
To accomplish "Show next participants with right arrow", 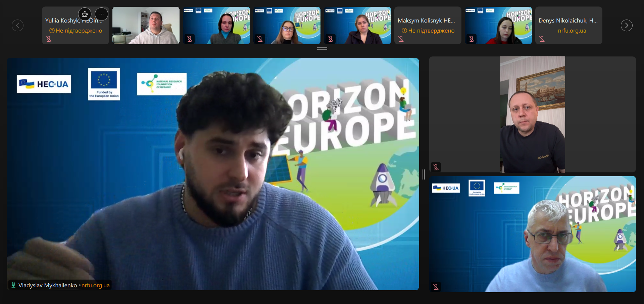I will (626, 26).
